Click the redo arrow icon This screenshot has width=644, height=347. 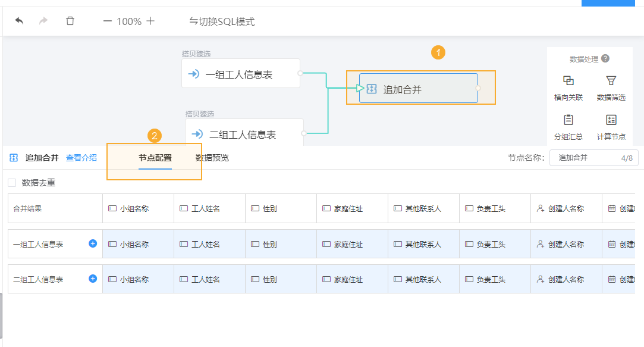click(42, 20)
